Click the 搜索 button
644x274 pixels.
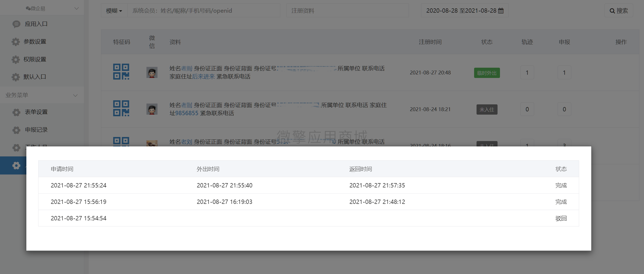tap(619, 11)
